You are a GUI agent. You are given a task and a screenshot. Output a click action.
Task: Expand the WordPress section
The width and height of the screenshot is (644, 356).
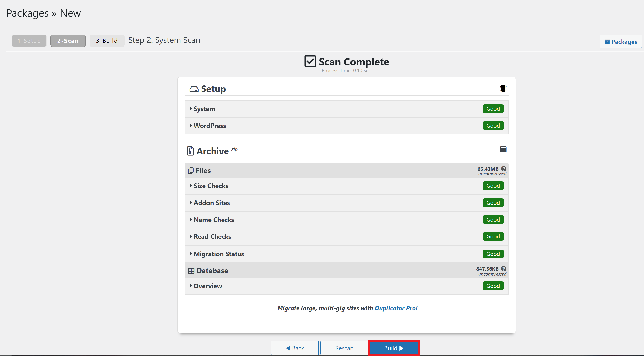pyautogui.click(x=210, y=126)
